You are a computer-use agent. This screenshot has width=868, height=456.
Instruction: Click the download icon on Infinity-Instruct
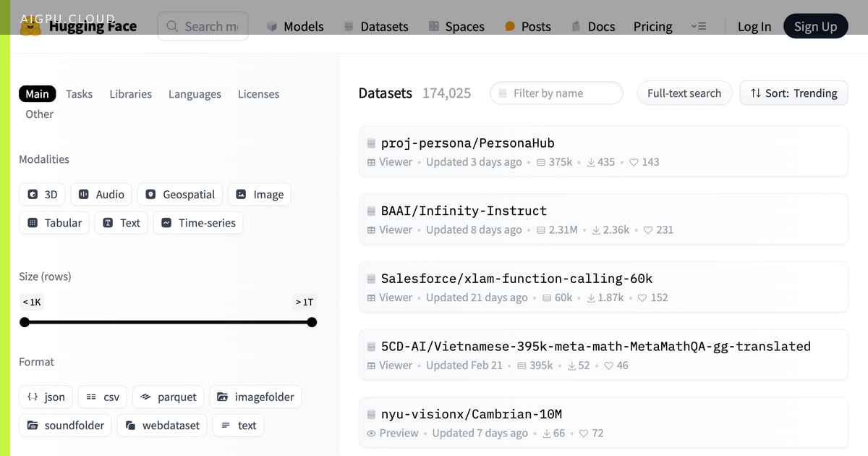pos(596,230)
